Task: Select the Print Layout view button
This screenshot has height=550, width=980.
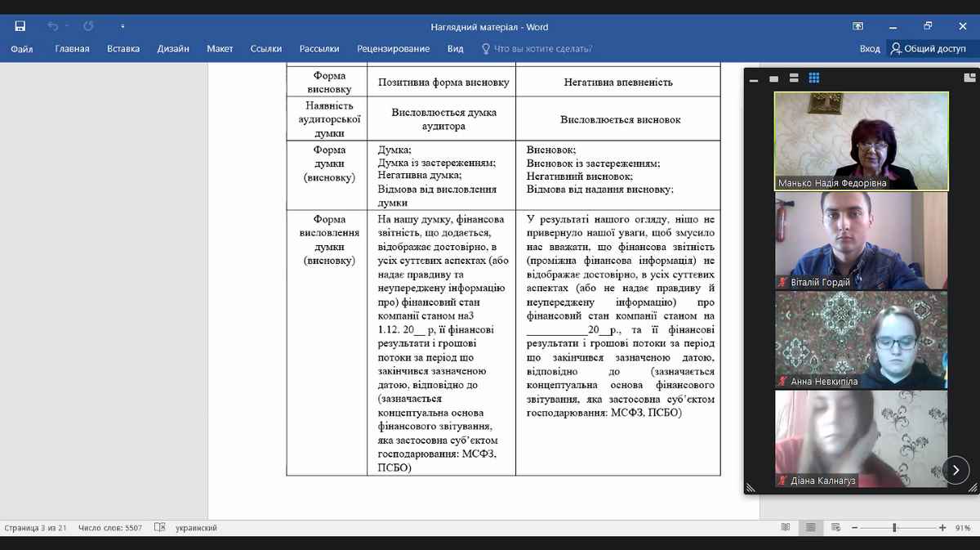Action: coord(809,528)
